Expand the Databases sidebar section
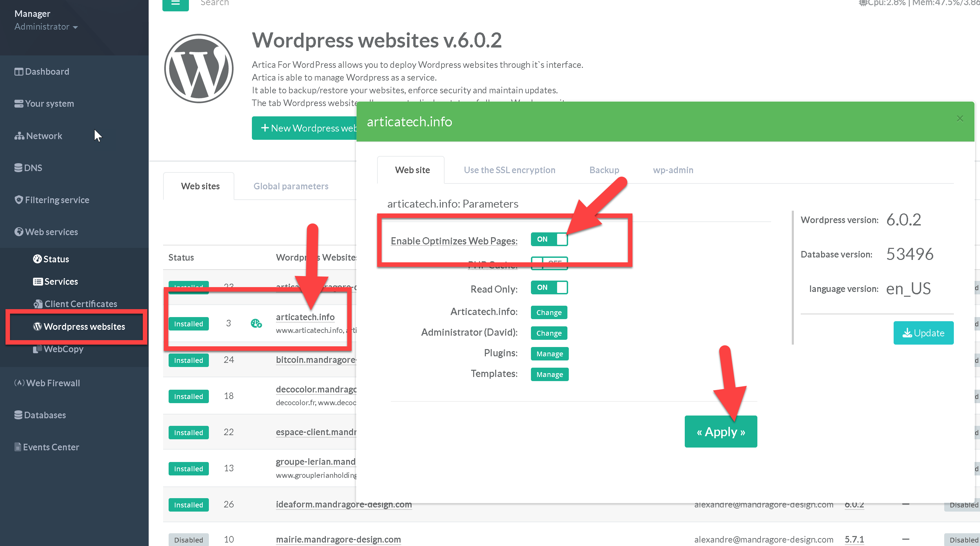Viewport: 980px width, 546px height. pyautogui.click(x=40, y=415)
